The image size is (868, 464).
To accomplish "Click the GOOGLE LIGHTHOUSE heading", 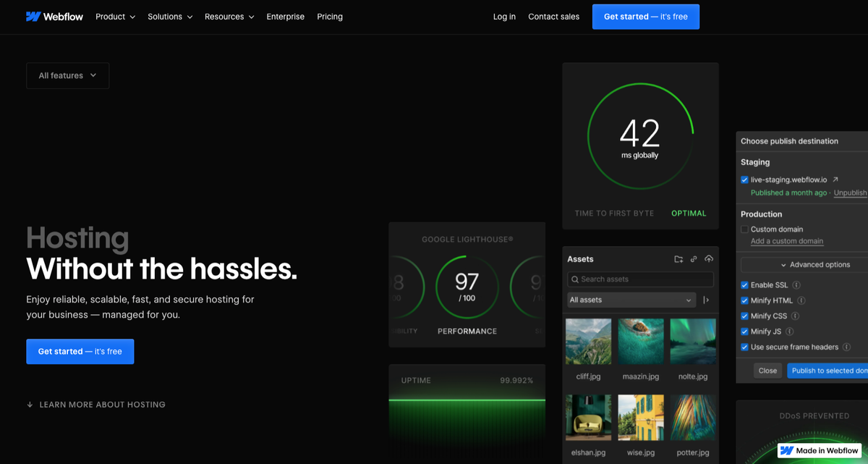I will click(x=467, y=240).
